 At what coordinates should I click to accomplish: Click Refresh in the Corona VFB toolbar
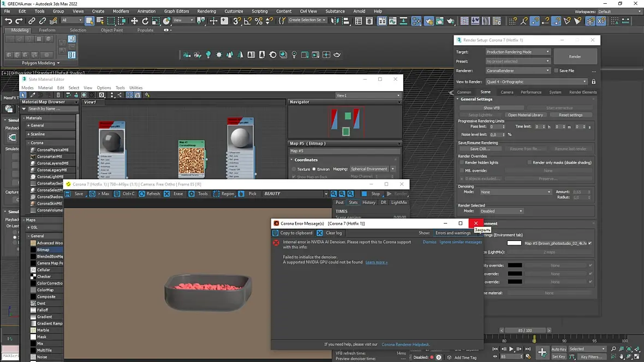pyautogui.click(x=149, y=194)
